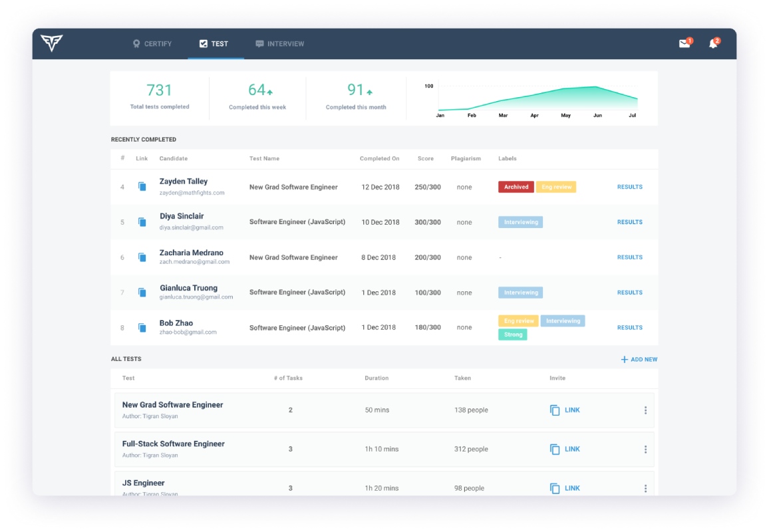View results for Zayden Talley
769x532 pixels.
(x=630, y=187)
